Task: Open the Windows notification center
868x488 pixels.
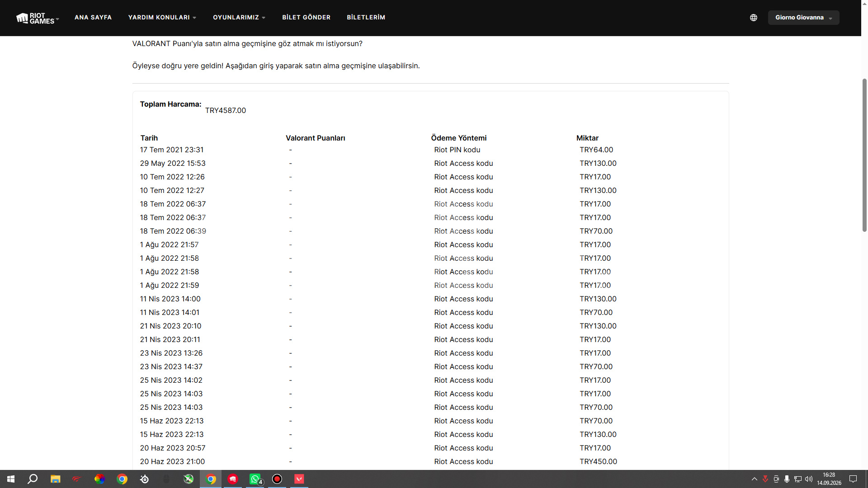Action: [x=853, y=479]
